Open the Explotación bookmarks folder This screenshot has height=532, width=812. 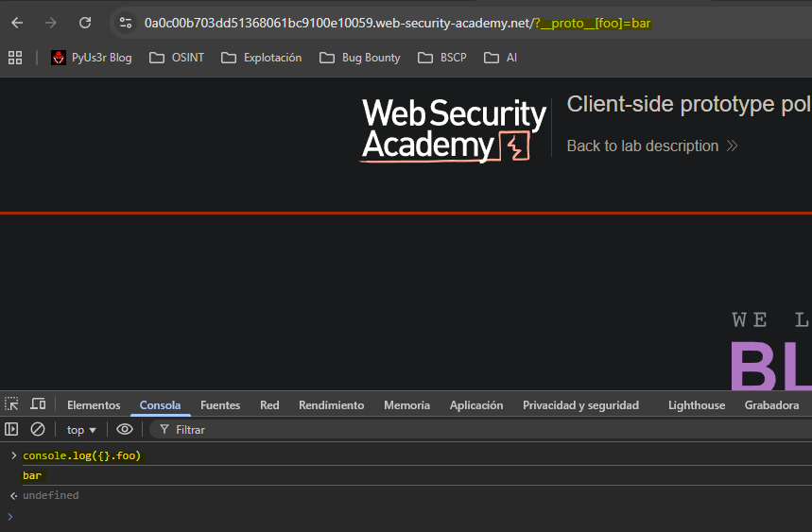[262, 58]
